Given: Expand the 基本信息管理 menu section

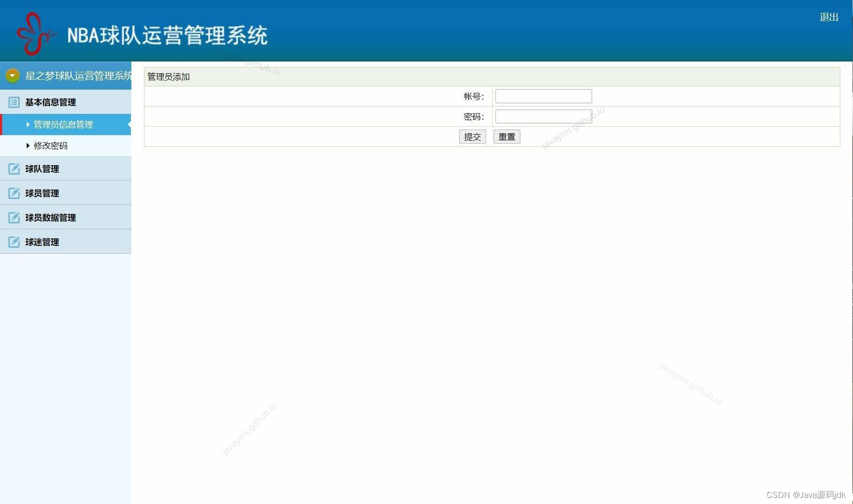Looking at the screenshot, I should click(x=66, y=102).
